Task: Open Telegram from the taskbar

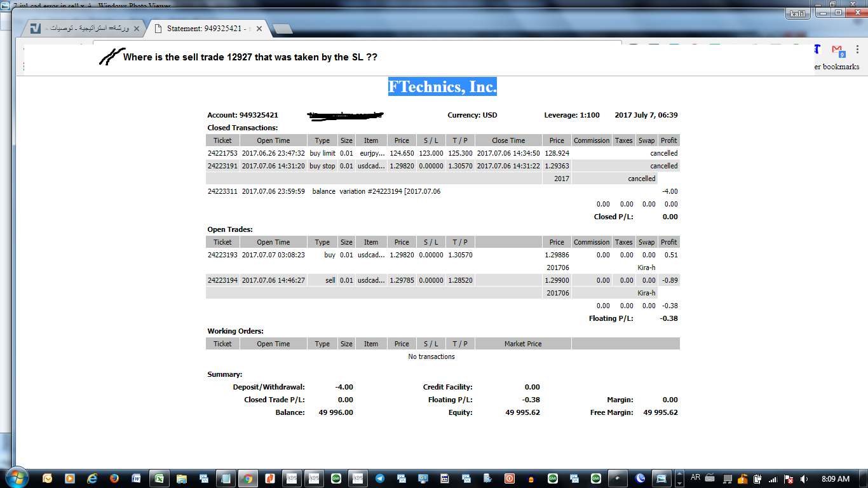Action: click(380, 478)
